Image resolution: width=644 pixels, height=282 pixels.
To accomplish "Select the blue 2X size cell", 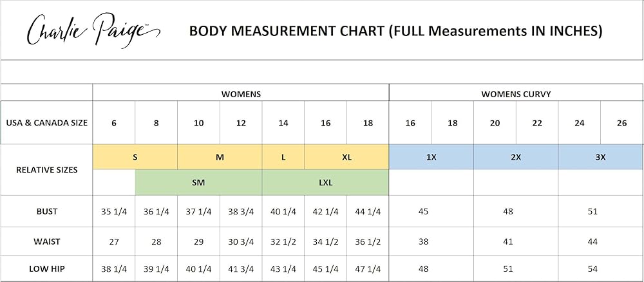I will pos(516,157).
